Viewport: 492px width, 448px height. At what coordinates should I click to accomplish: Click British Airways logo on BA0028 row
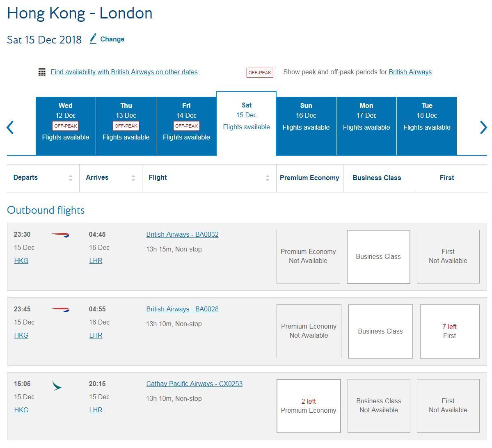point(60,309)
